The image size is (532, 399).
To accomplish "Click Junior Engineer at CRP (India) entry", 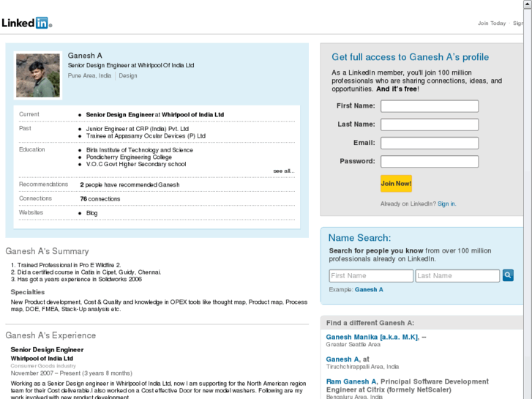I will pos(138,129).
